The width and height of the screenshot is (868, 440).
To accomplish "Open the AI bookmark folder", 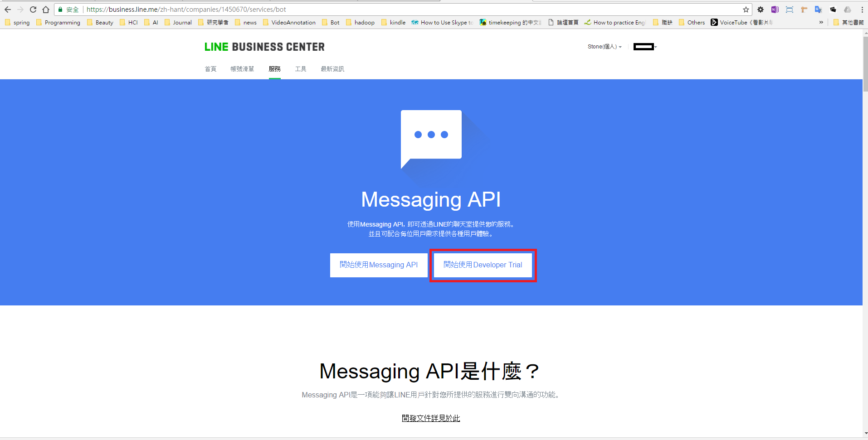I will point(151,22).
